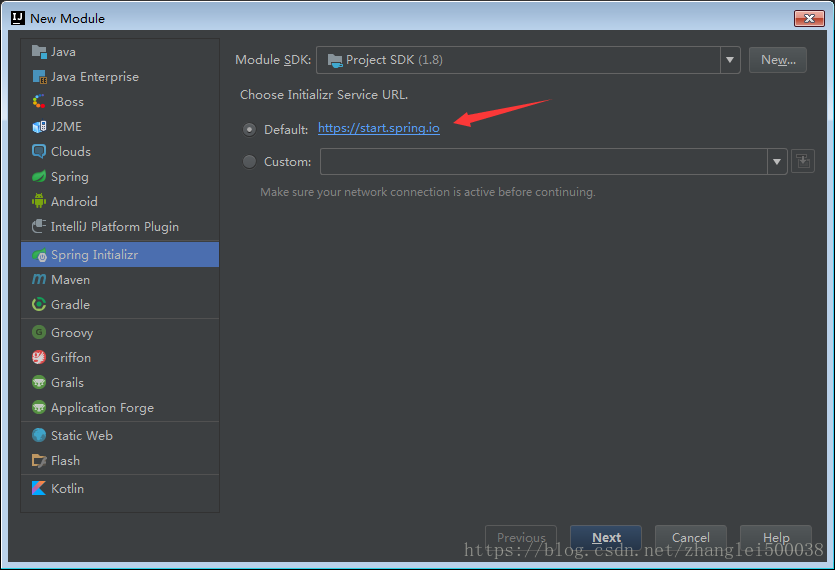Image resolution: width=835 pixels, height=570 pixels.
Task: Select Java module type
Action: click(120, 52)
